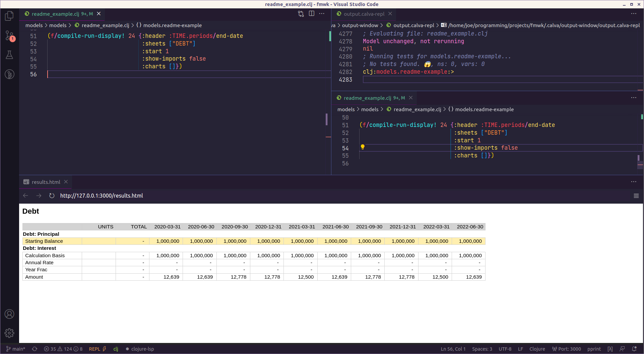The width and height of the screenshot is (644, 354).
Task: Click the pprint toggle in status bar
Action: tap(594, 349)
